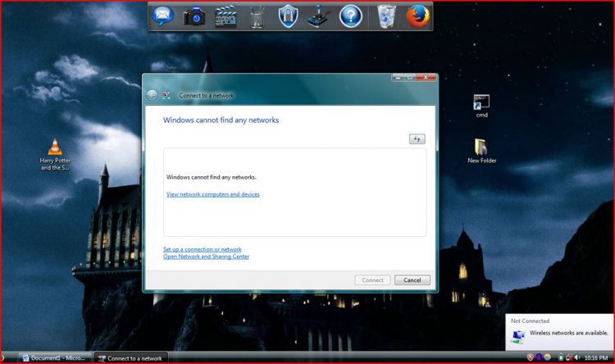Open Network and Sharing Center link
The width and height of the screenshot is (615, 364).
[x=206, y=257]
